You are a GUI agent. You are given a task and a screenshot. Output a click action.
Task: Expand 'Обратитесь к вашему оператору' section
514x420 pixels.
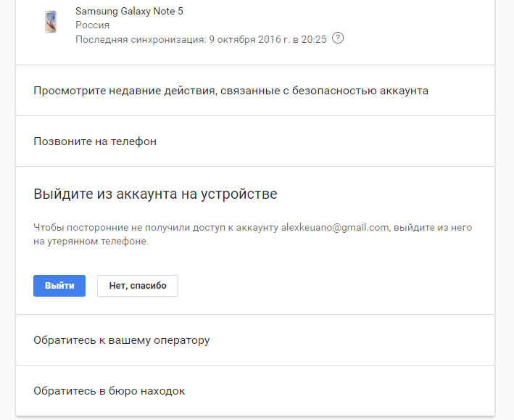[x=255, y=340]
